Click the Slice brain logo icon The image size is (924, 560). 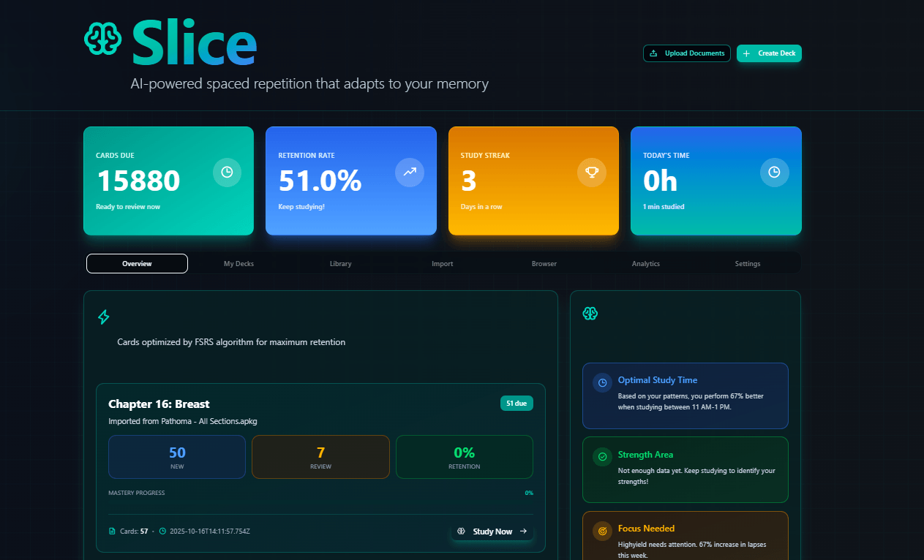click(102, 39)
